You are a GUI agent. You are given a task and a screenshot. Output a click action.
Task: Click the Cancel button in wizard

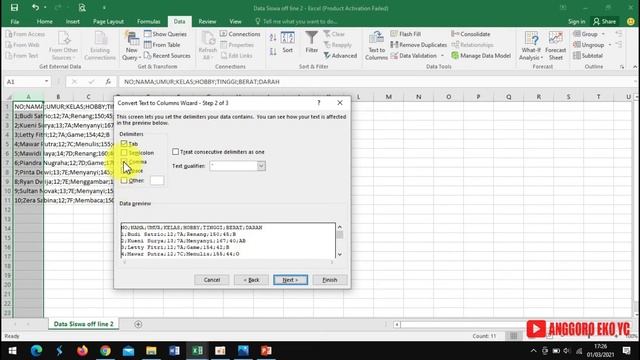212,280
